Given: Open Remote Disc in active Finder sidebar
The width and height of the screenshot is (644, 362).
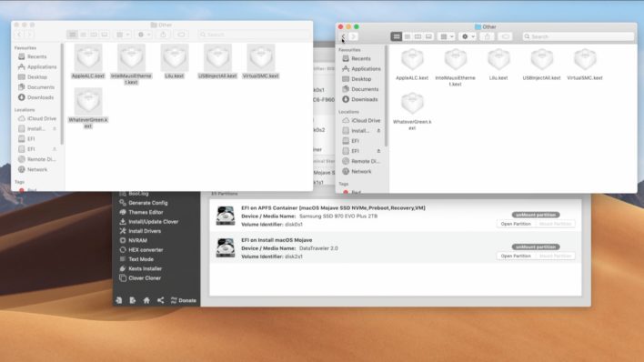Looking at the screenshot, I should [x=361, y=162].
